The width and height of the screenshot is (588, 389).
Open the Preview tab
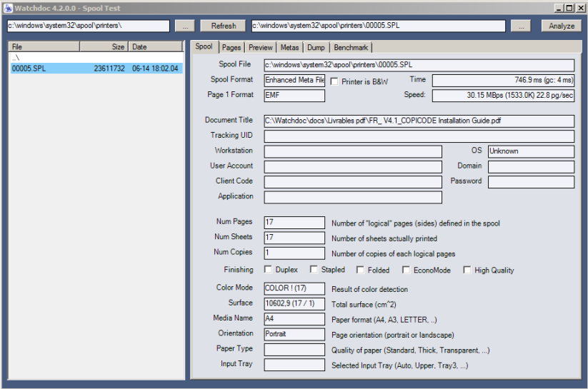pyautogui.click(x=260, y=48)
